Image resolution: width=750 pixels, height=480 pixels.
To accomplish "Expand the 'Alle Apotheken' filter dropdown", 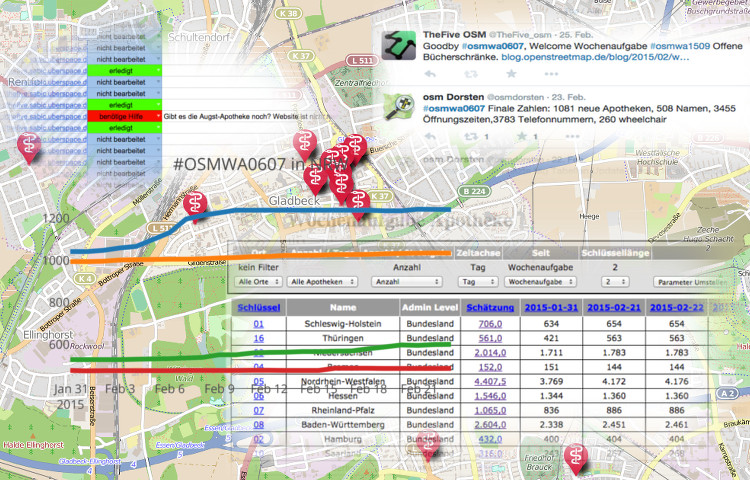I will tap(323, 283).
